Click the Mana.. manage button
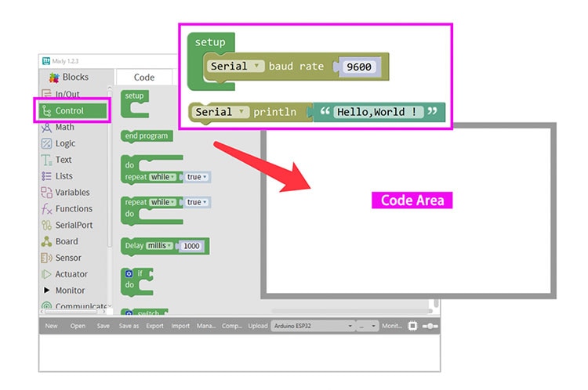 point(206,326)
